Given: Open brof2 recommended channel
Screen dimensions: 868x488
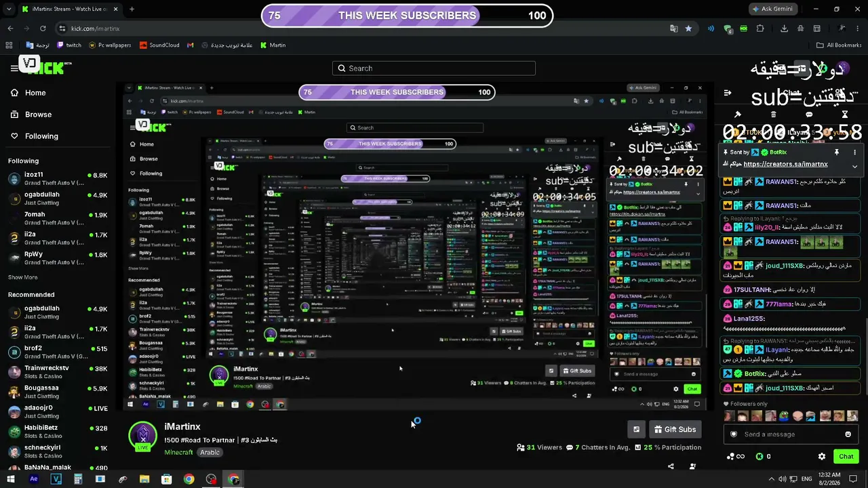Looking at the screenshot, I should coord(58,352).
